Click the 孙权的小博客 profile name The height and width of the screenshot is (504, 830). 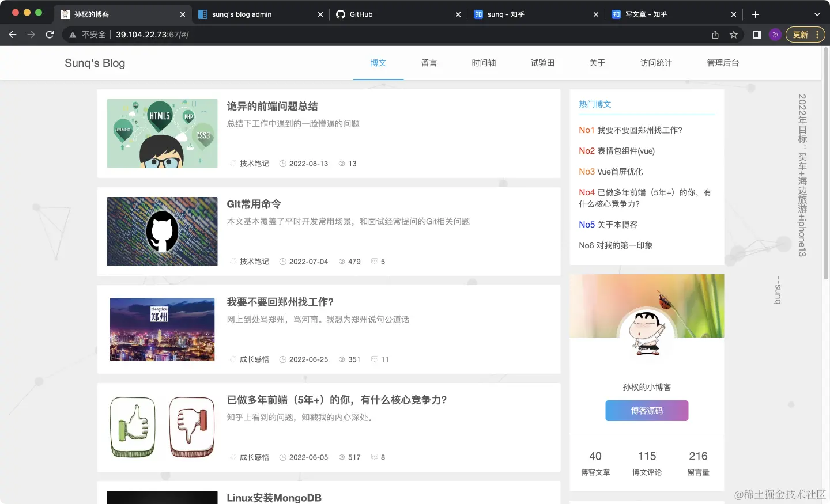(x=647, y=387)
